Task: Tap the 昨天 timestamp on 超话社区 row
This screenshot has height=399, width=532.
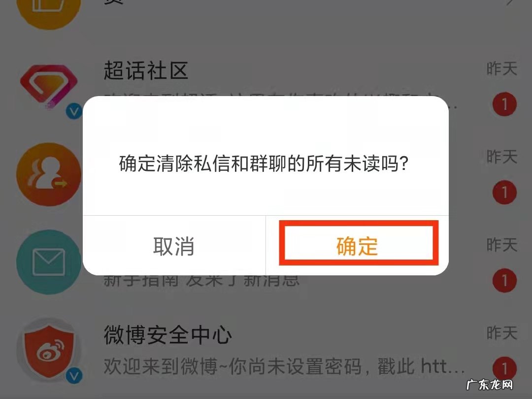Action: [502, 68]
